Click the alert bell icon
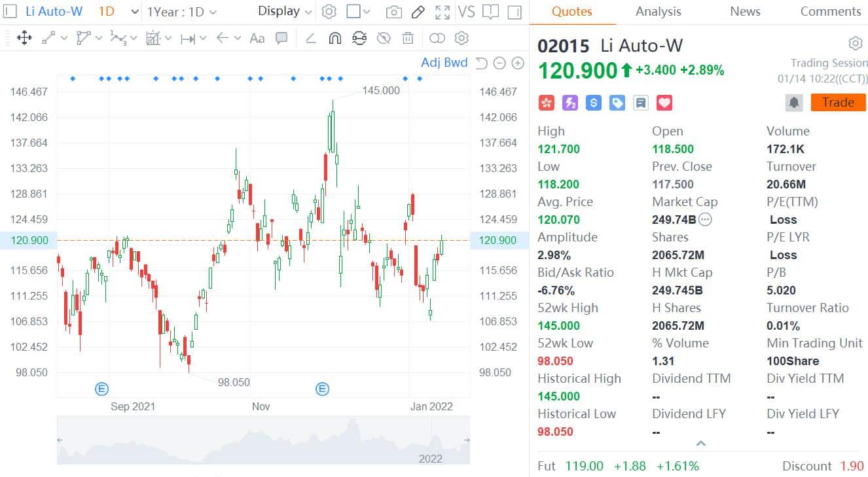The image size is (868, 477). click(793, 102)
